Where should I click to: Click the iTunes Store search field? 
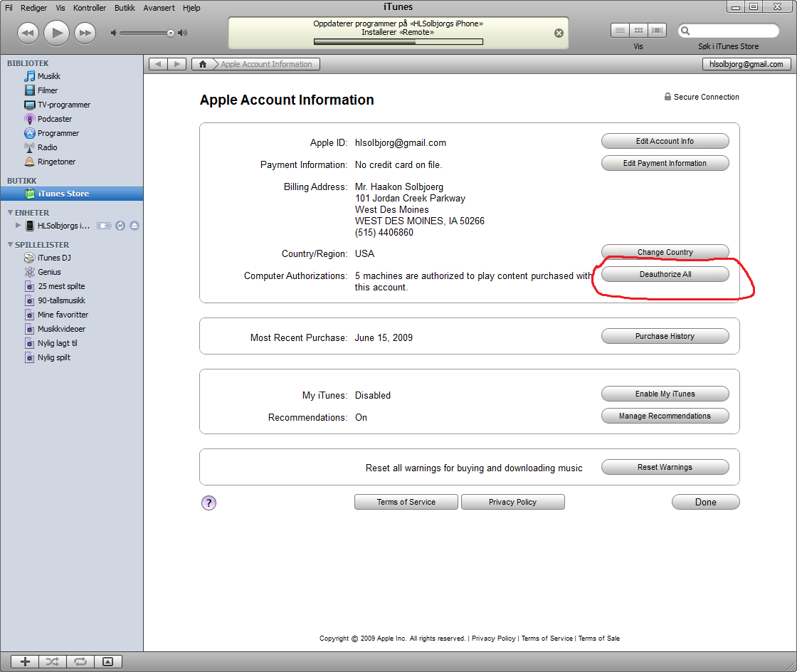(729, 31)
